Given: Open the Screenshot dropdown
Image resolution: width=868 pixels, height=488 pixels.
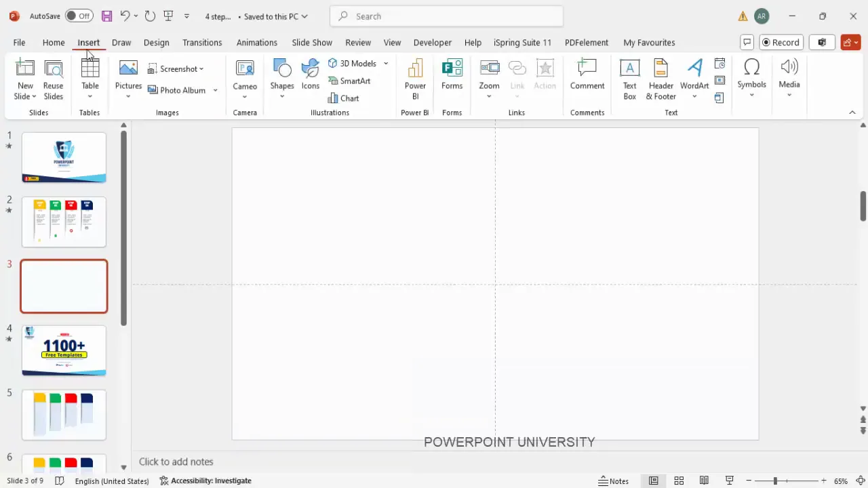Looking at the screenshot, I should pos(200,68).
